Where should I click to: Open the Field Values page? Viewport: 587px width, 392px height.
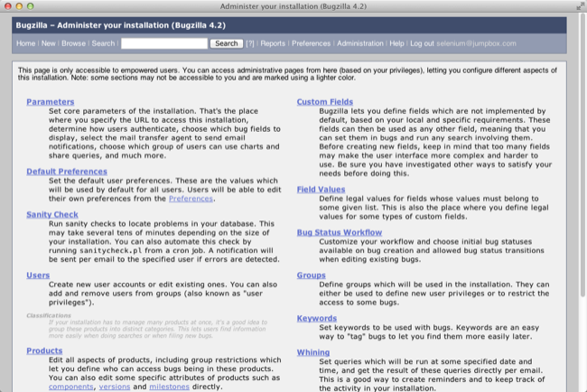321,190
